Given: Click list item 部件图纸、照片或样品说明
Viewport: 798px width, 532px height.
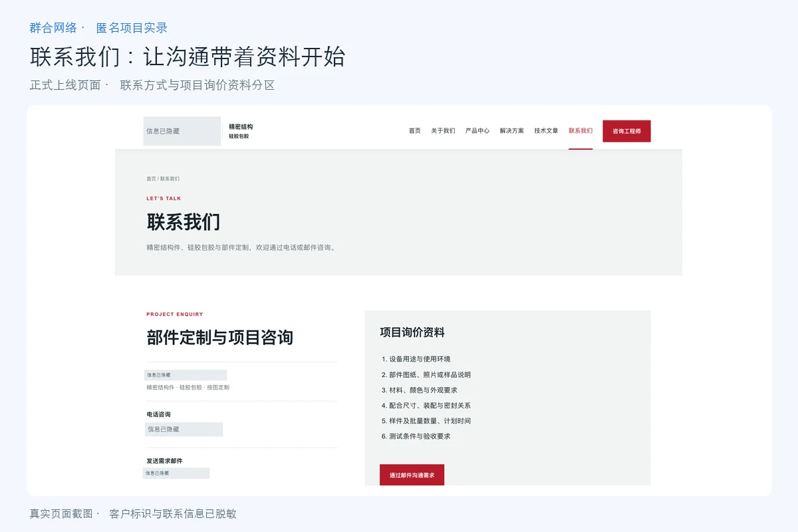Looking at the screenshot, I should [x=430, y=374].
